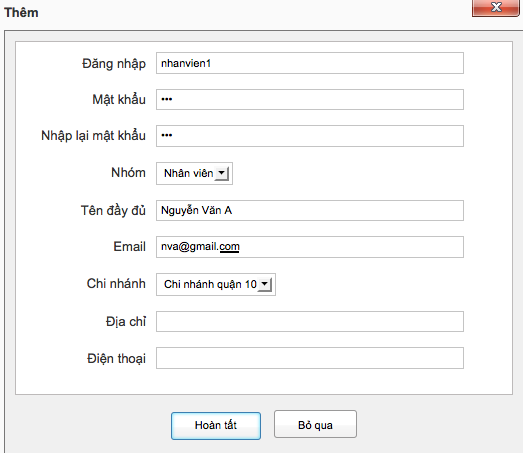Click the Đăng nhập label text

pos(114,64)
